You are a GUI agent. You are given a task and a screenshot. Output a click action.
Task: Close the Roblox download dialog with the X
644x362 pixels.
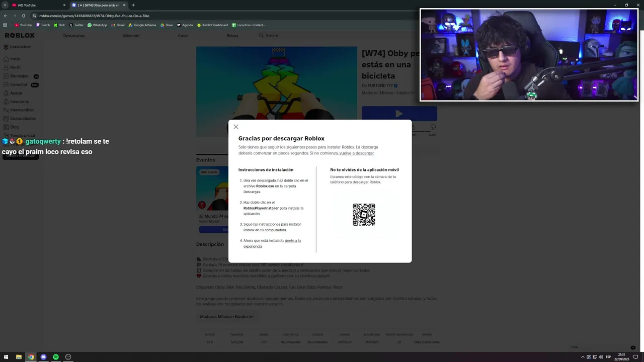tap(236, 127)
